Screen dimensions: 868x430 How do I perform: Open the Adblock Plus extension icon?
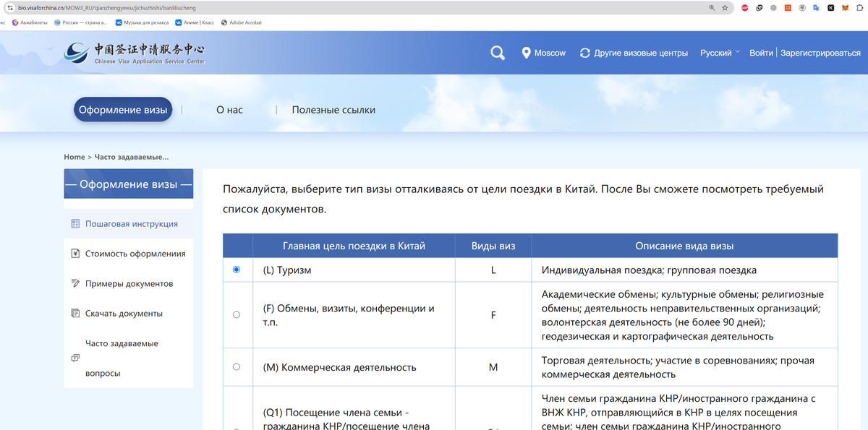coord(745,8)
